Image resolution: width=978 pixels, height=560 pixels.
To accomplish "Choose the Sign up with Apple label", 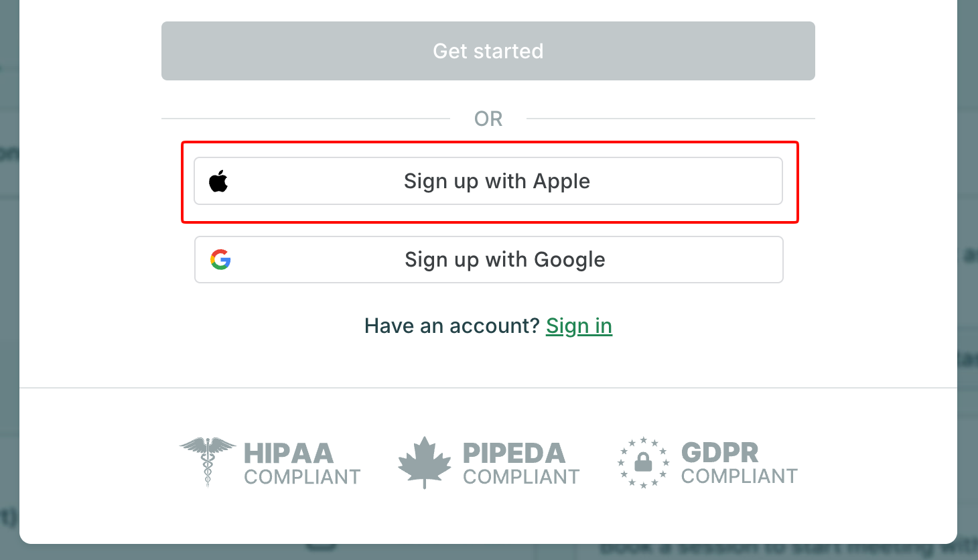I will coord(496,182).
